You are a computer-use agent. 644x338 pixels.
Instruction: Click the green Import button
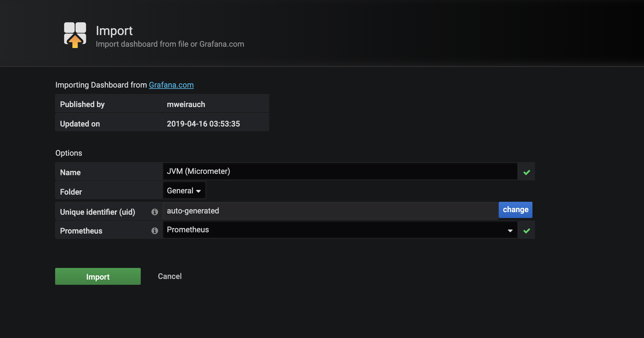coord(98,276)
